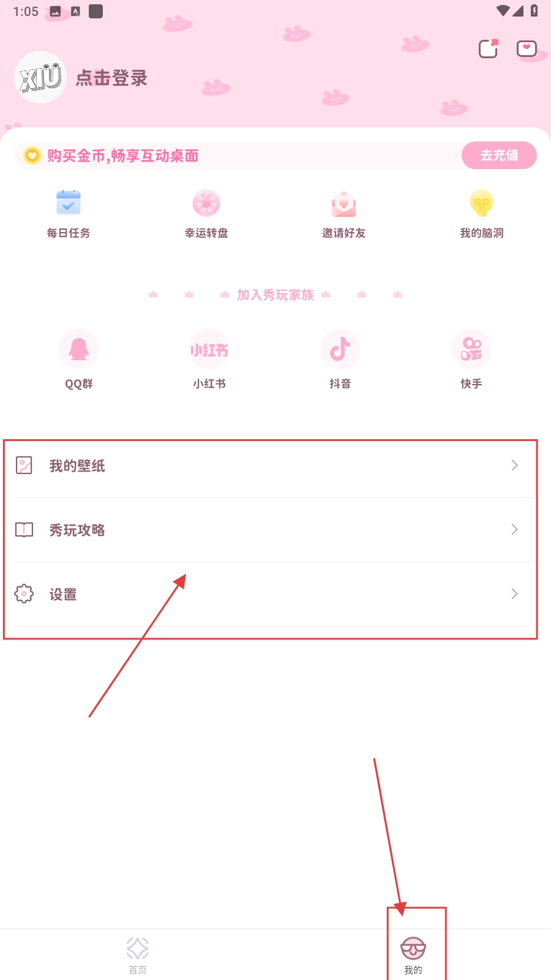Expand 设置 with its chevron arrow

(x=514, y=594)
